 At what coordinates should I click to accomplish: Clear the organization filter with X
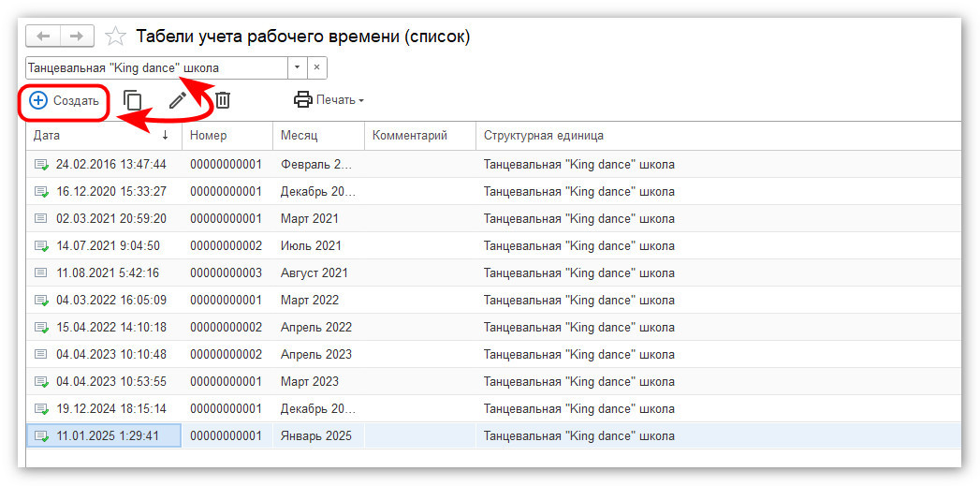tap(317, 67)
